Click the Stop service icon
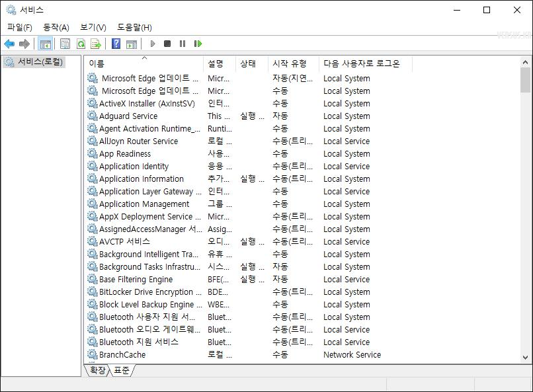The width and height of the screenshot is (533, 392). 167,44
